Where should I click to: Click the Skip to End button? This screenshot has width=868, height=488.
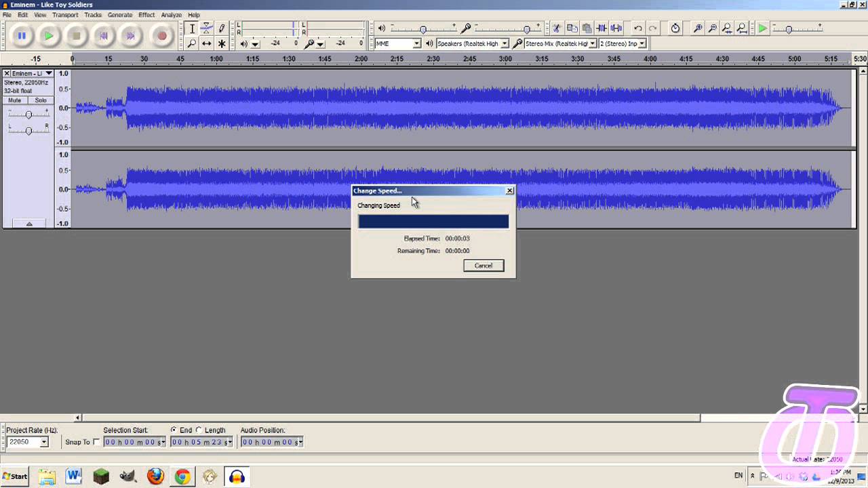pyautogui.click(x=132, y=36)
